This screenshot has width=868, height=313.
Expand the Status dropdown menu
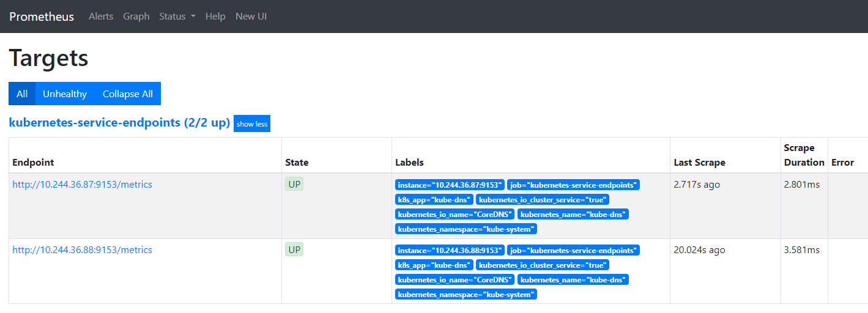click(177, 17)
